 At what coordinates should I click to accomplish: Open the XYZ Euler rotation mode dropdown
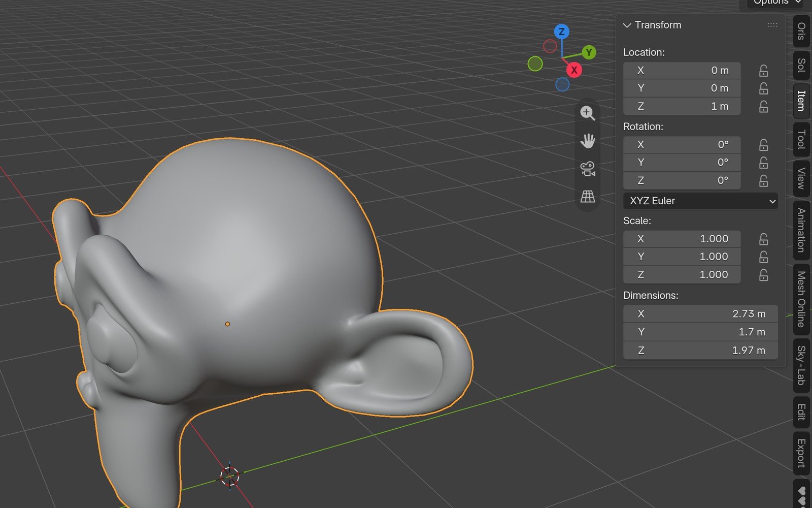(x=700, y=201)
